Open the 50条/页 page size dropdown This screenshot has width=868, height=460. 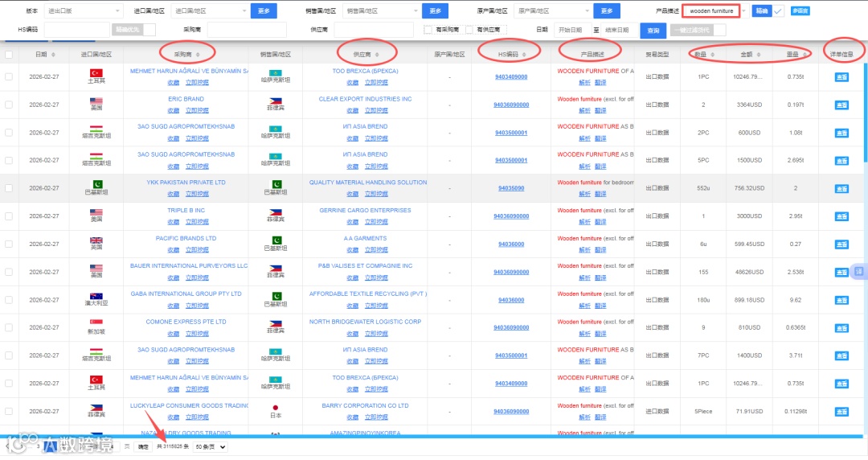click(x=210, y=446)
